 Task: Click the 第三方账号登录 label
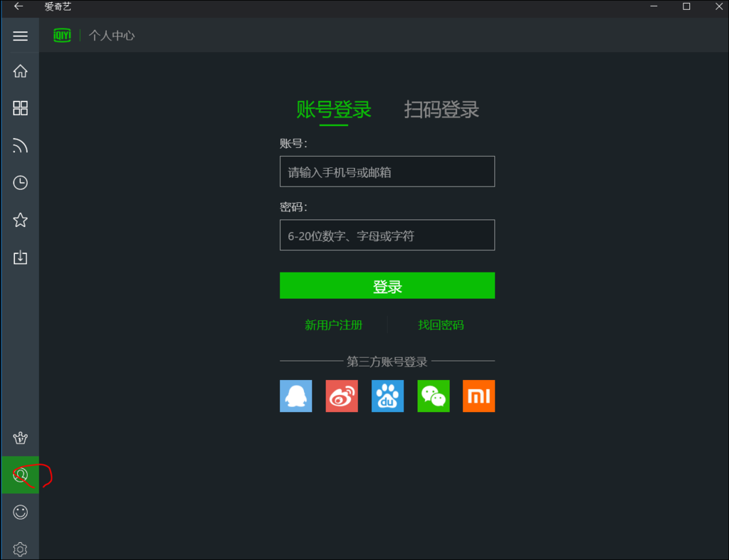point(387,361)
